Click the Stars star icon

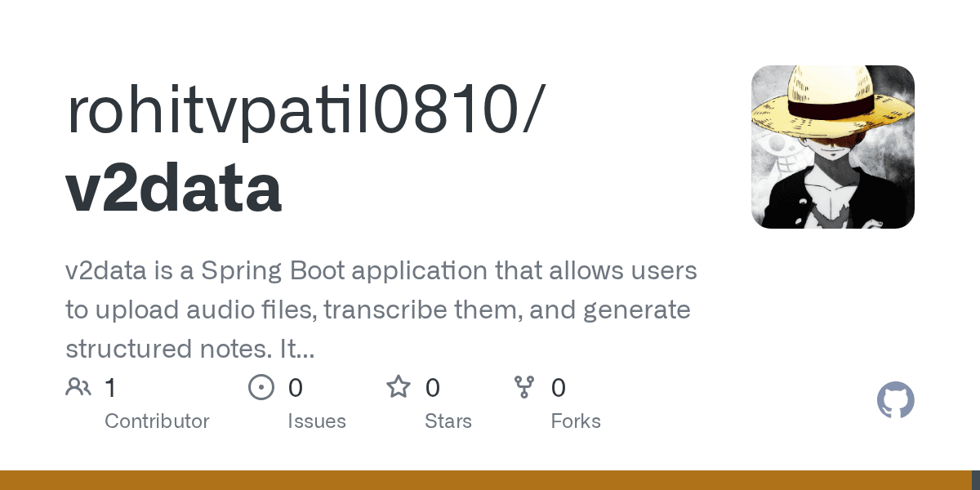[399, 387]
